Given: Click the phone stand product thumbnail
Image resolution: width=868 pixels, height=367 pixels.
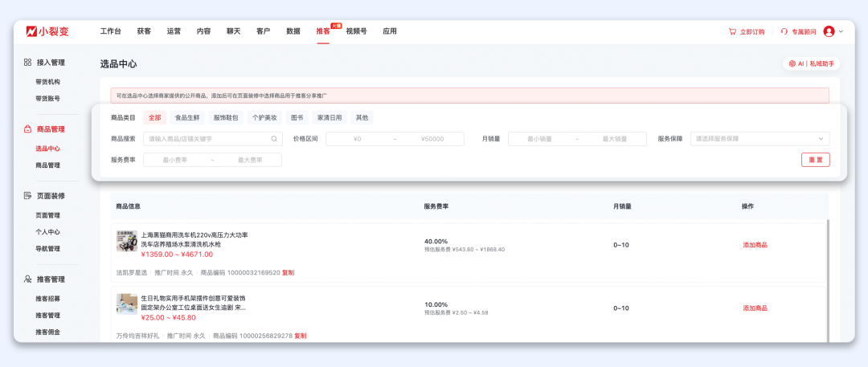Looking at the screenshot, I should (127, 304).
